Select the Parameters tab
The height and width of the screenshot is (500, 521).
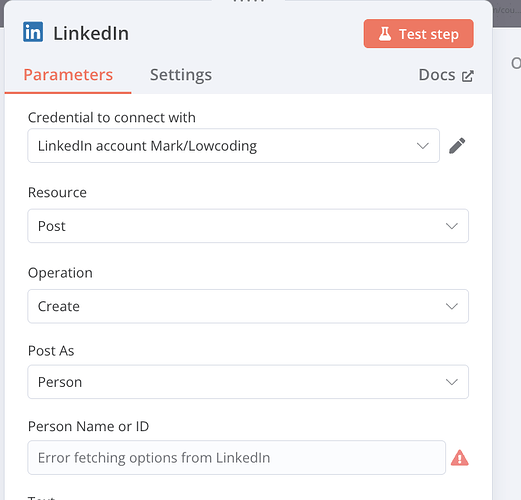click(68, 75)
